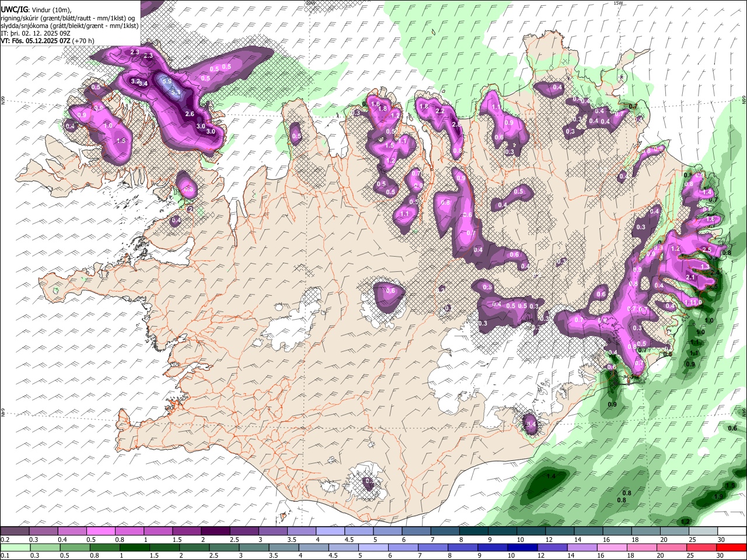Select the purple rain swatch starting at 12
This screenshot has height=560, width=747.
tap(553, 547)
